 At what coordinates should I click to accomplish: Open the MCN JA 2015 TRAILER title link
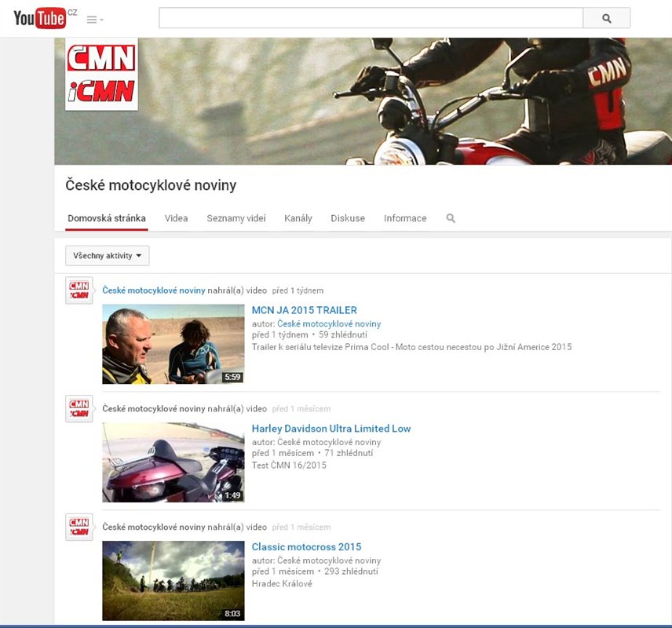click(305, 310)
